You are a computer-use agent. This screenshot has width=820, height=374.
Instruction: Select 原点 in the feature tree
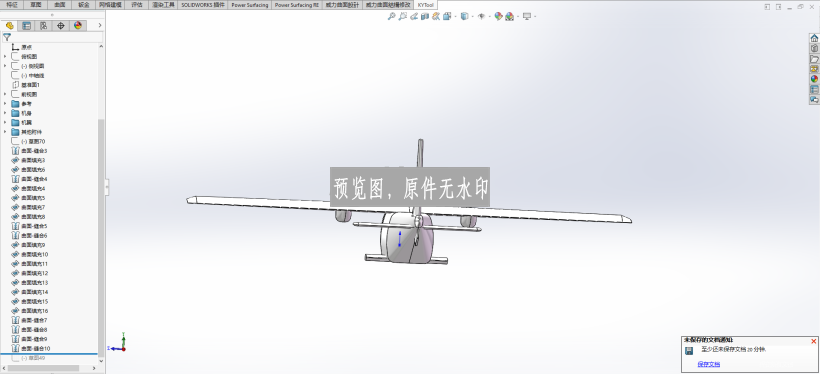click(x=26, y=47)
